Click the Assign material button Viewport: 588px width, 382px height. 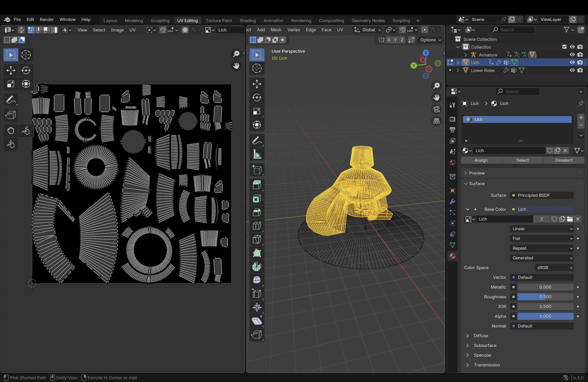pyautogui.click(x=481, y=160)
